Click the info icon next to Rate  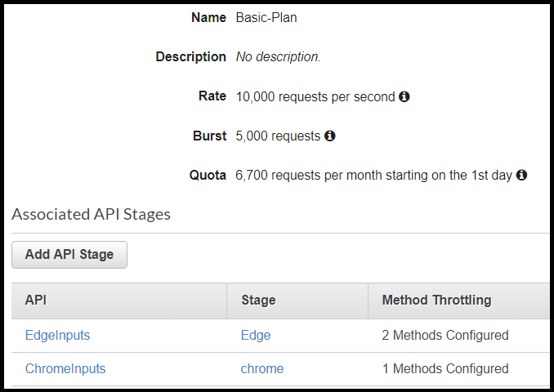point(404,96)
